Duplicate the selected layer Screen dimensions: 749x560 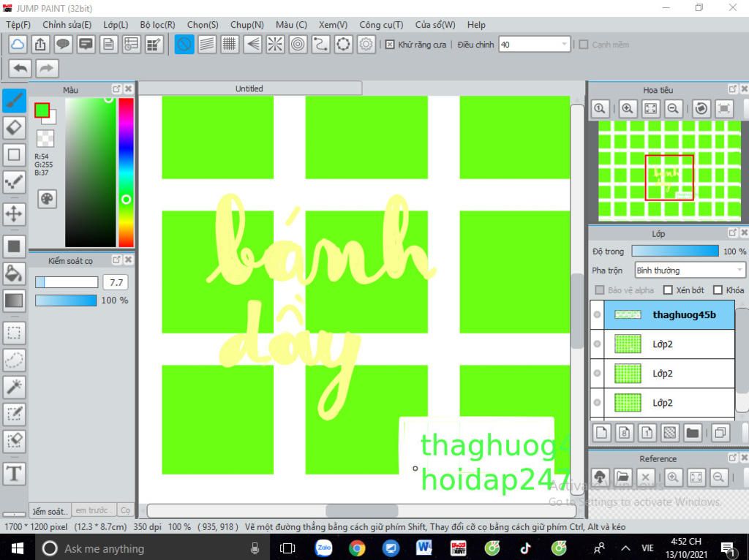[720, 433]
